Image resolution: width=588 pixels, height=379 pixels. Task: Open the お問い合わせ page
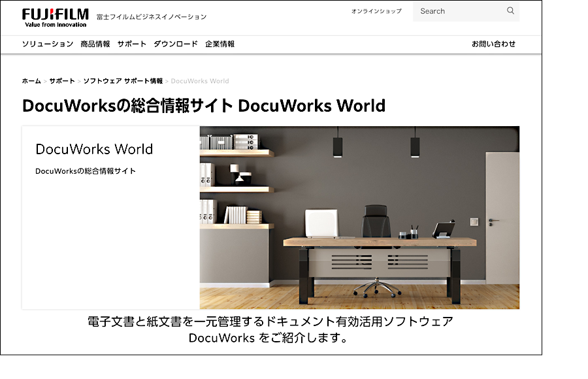coord(494,43)
